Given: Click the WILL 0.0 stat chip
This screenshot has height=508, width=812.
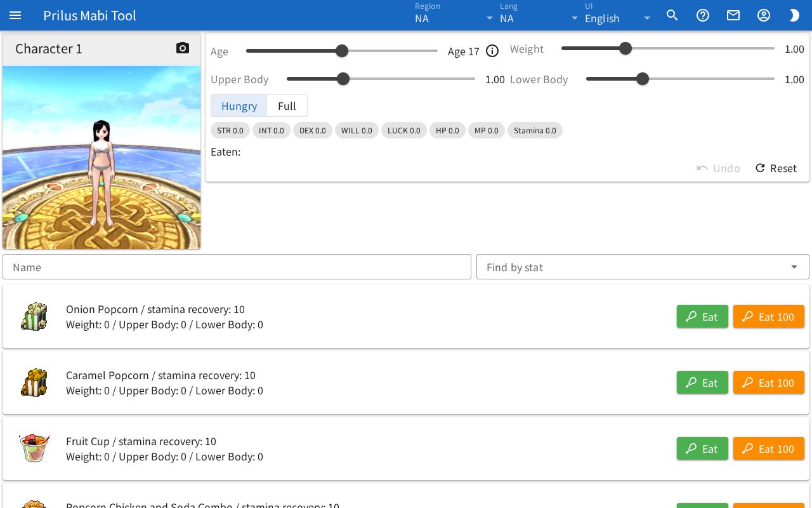Looking at the screenshot, I should pyautogui.click(x=357, y=130).
